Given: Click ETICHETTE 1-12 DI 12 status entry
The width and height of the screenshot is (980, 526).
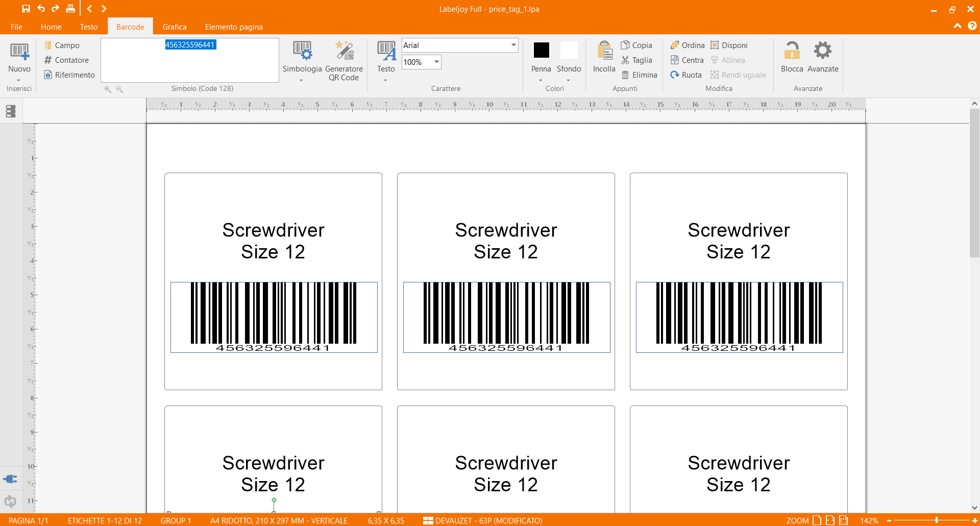Looking at the screenshot, I should point(105,520).
